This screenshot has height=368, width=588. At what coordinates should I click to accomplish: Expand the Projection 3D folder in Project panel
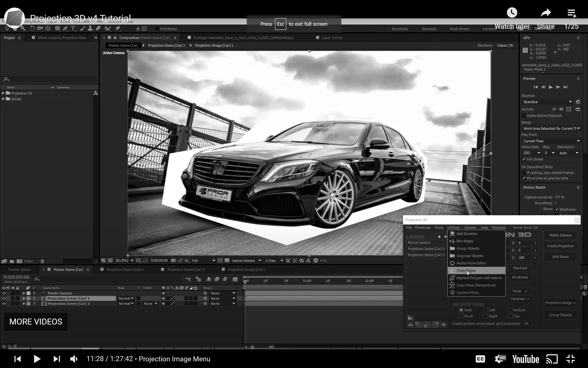[x=3, y=93]
